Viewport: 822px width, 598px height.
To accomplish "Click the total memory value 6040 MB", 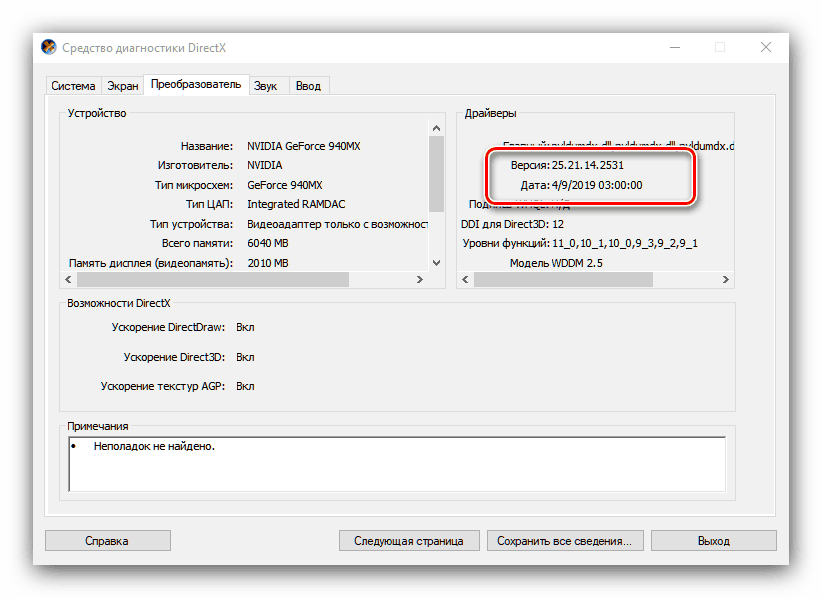I will point(268,243).
